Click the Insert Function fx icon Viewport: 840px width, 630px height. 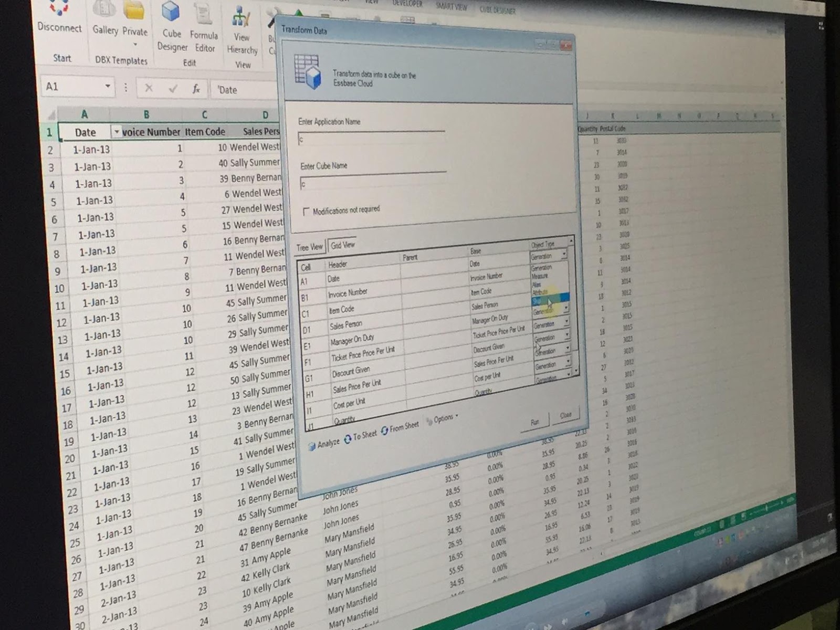pos(196,89)
